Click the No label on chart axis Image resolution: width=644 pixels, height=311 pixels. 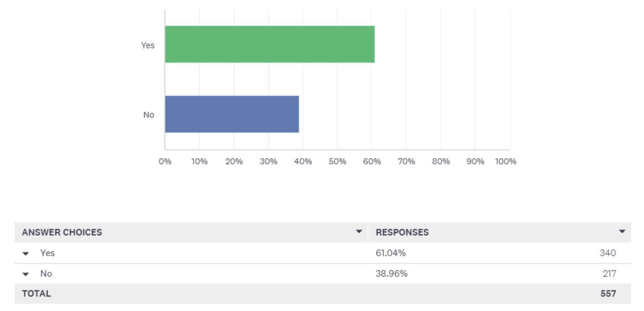tap(148, 115)
